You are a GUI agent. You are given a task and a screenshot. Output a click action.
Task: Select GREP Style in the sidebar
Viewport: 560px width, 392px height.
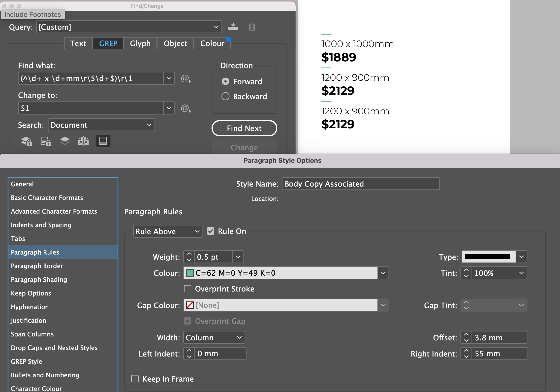coord(26,361)
